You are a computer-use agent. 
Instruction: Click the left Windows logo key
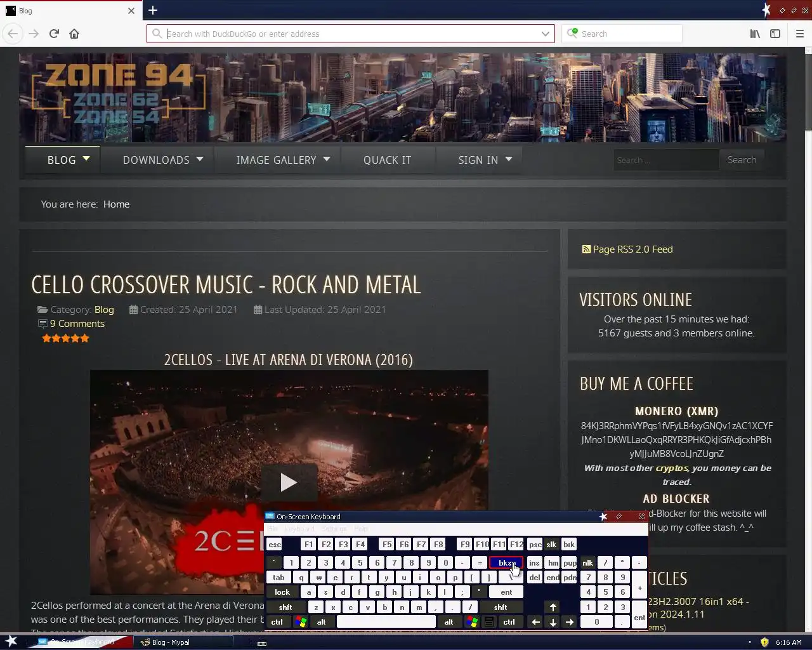coord(300,621)
